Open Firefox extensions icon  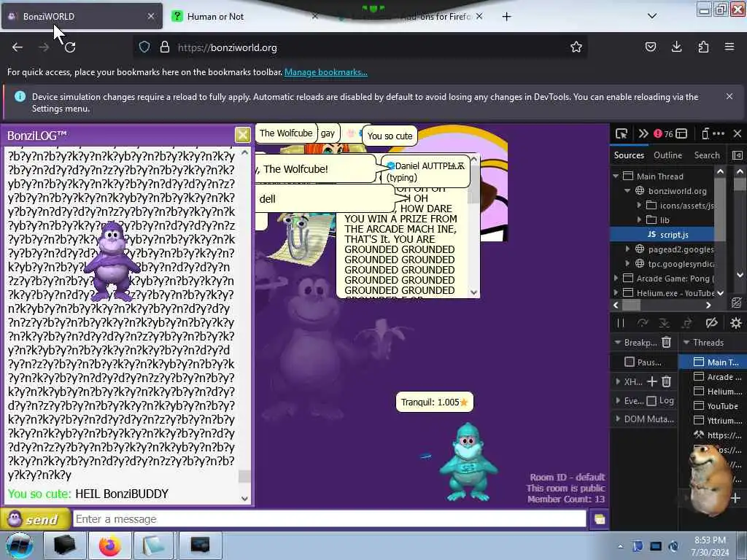tap(703, 47)
